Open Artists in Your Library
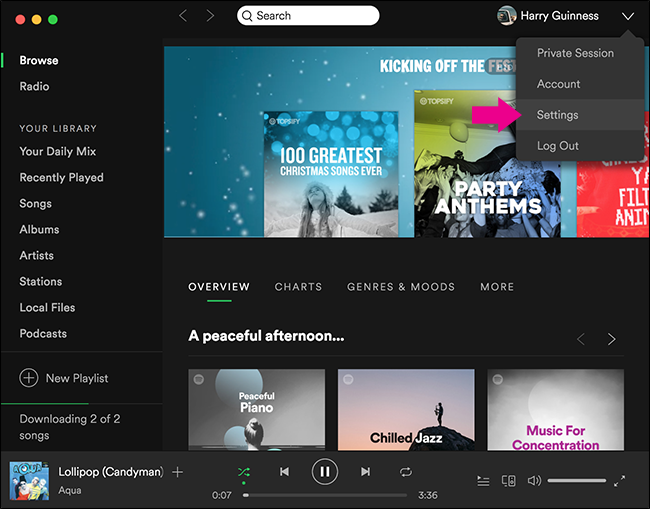 pyautogui.click(x=36, y=256)
